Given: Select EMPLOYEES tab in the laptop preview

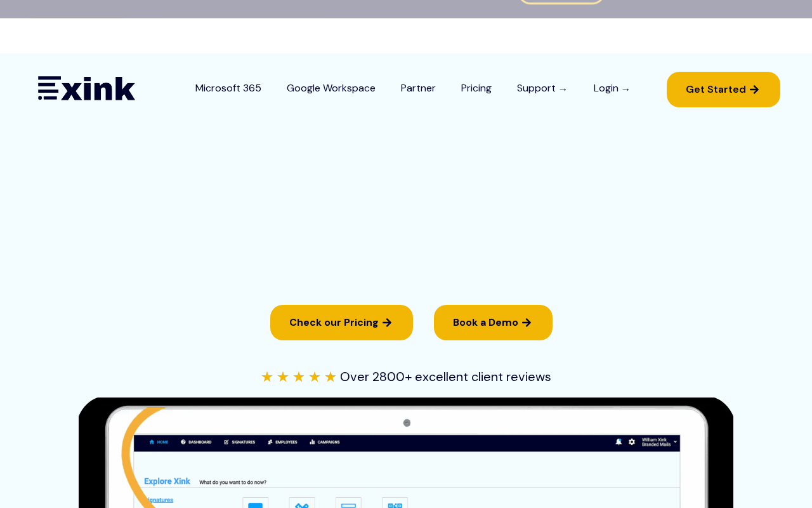Looking at the screenshot, I should pos(282,441).
